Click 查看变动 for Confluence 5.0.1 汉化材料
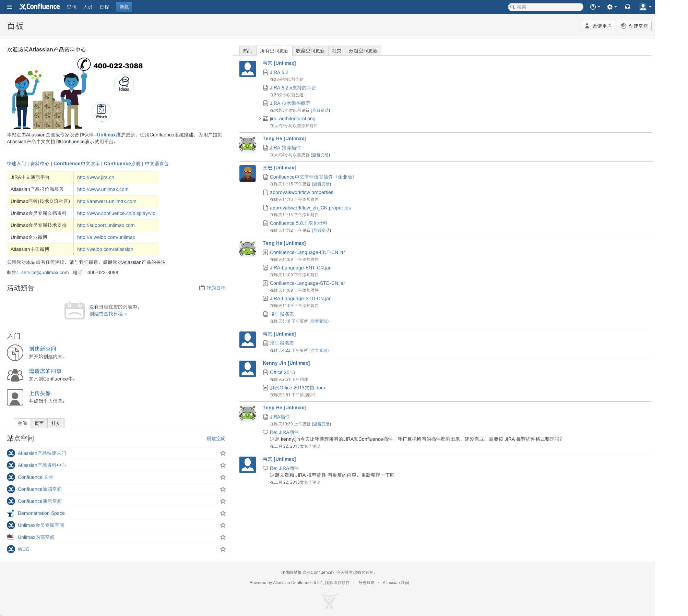 pyautogui.click(x=322, y=230)
